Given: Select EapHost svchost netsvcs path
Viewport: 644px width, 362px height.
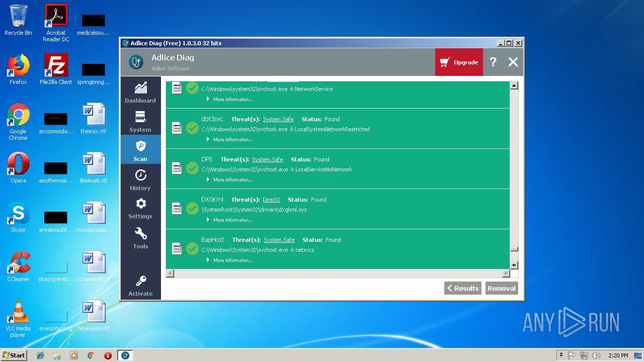Looking at the screenshot, I should (x=258, y=250).
